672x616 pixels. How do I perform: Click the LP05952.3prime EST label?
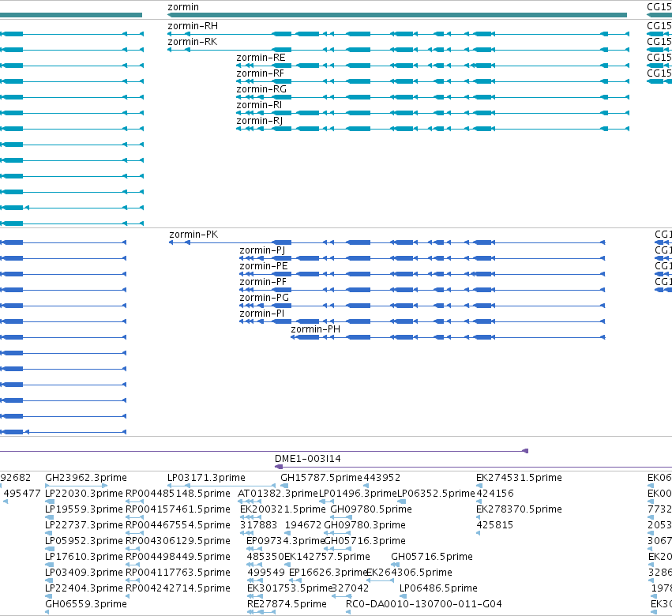pyautogui.click(x=84, y=541)
